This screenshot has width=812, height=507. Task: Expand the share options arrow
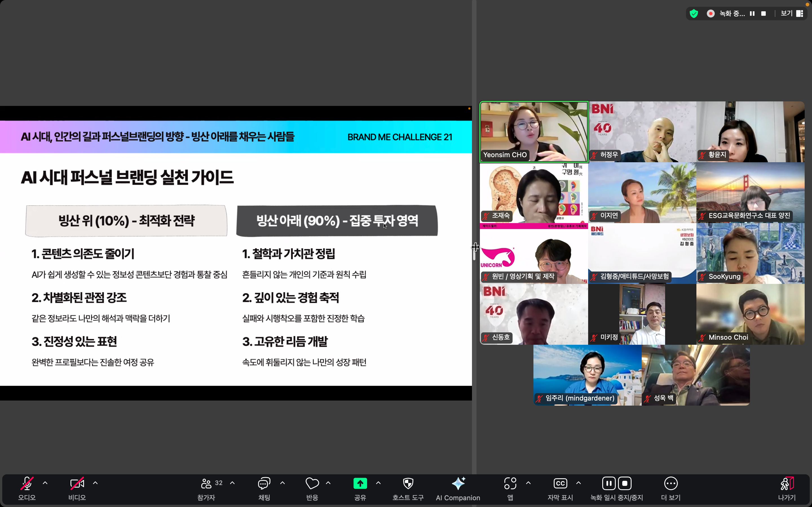point(378,483)
